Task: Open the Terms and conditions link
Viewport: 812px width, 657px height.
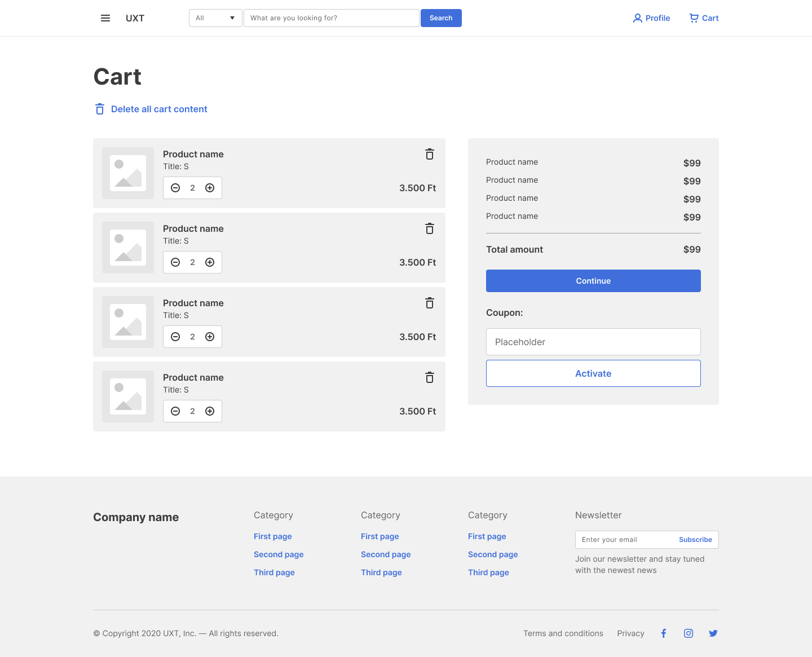Action: click(x=563, y=633)
